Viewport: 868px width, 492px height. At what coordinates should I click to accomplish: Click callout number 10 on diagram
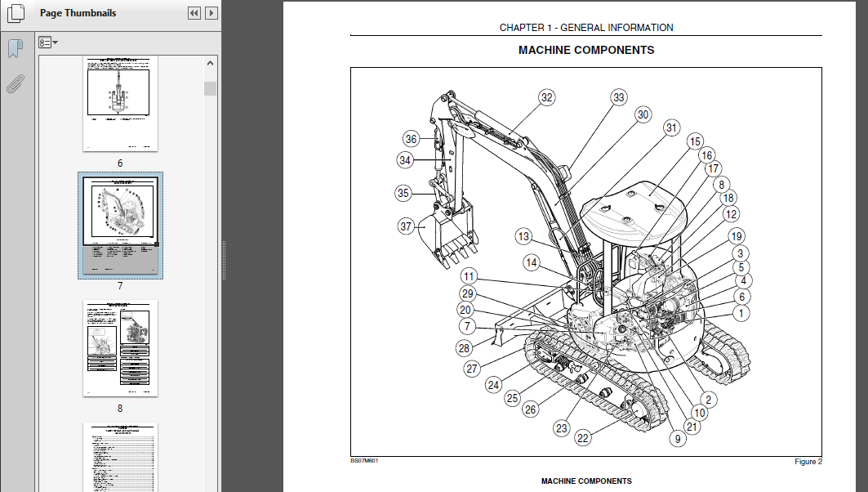pos(700,413)
